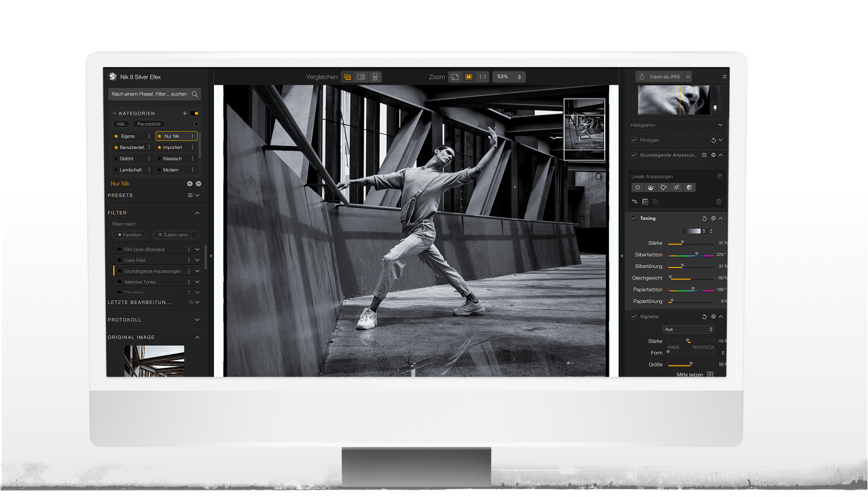Add a new category with the plus icon
Viewport: 868px width, 497px height.
pyautogui.click(x=185, y=113)
